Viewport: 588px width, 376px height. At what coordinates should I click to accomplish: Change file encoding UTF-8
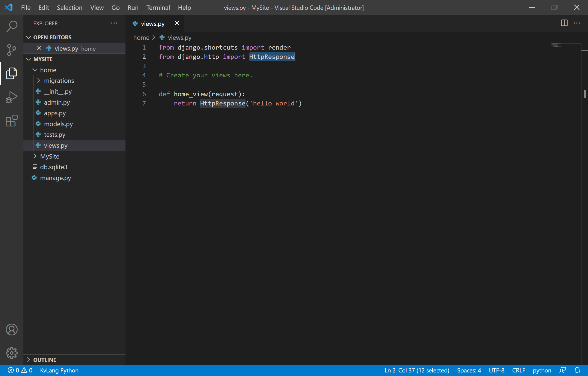(x=497, y=370)
